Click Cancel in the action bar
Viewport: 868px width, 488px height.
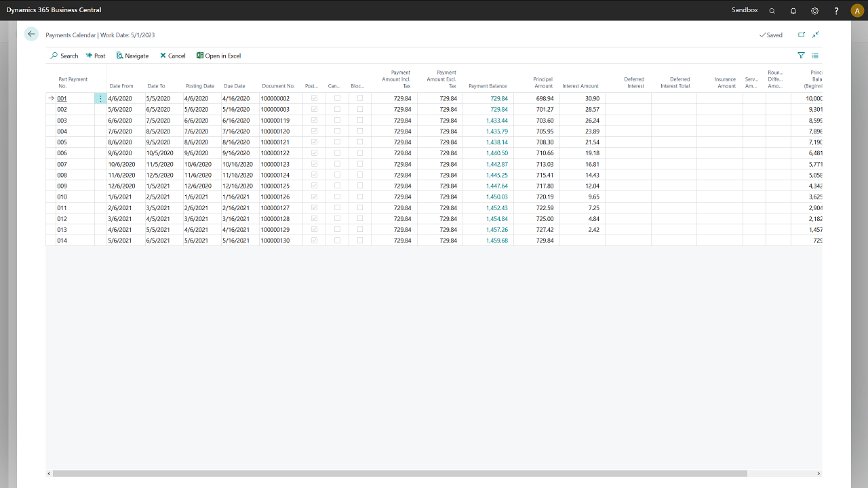click(173, 56)
